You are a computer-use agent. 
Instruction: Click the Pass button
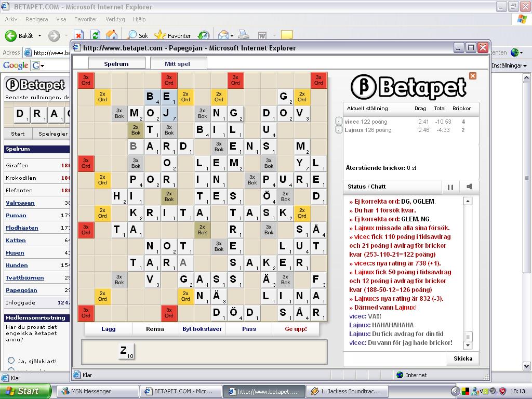(249, 329)
